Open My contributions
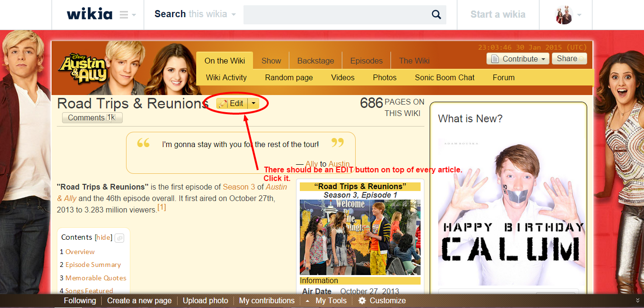This screenshot has width=644, height=308. (267, 300)
